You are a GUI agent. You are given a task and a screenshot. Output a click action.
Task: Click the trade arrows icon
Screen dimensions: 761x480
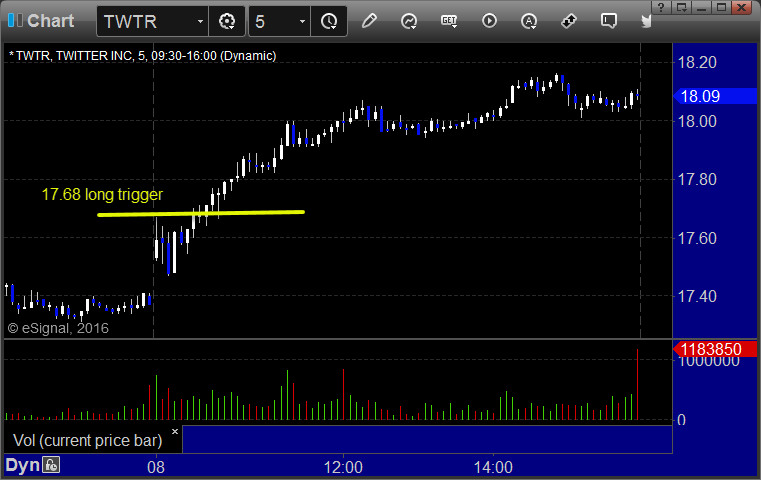pos(568,21)
